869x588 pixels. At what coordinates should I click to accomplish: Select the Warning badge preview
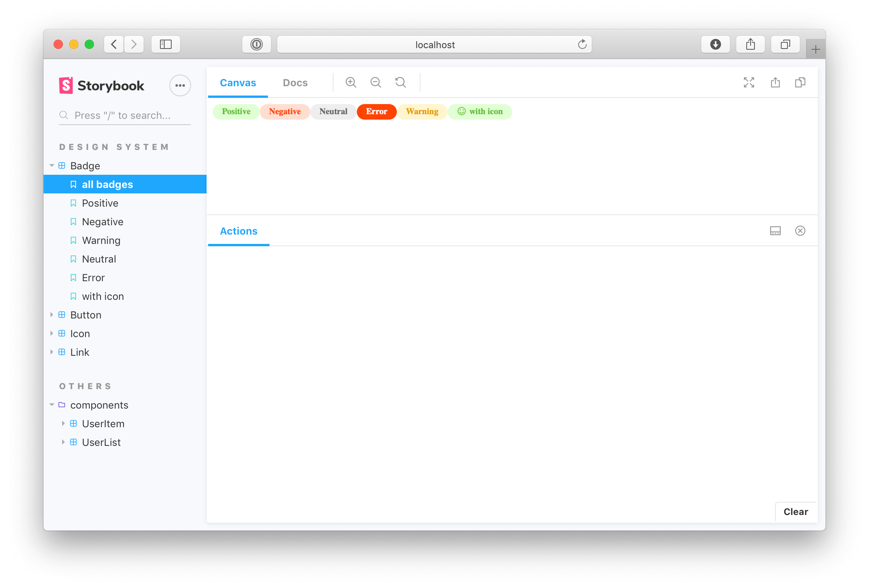pos(423,111)
